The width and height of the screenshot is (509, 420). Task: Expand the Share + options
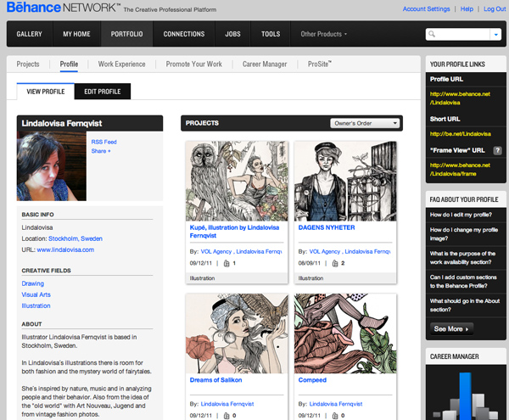click(x=101, y=151)
